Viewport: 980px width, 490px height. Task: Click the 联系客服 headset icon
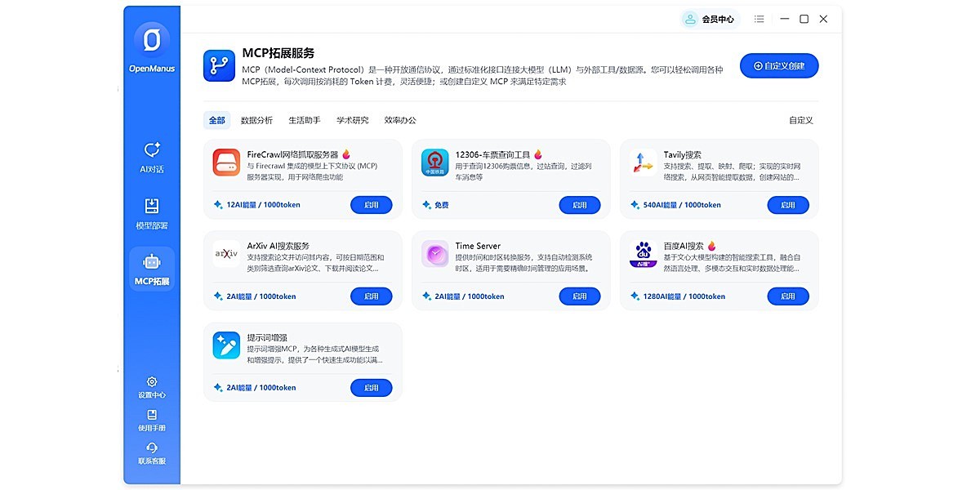click(152, 448)
